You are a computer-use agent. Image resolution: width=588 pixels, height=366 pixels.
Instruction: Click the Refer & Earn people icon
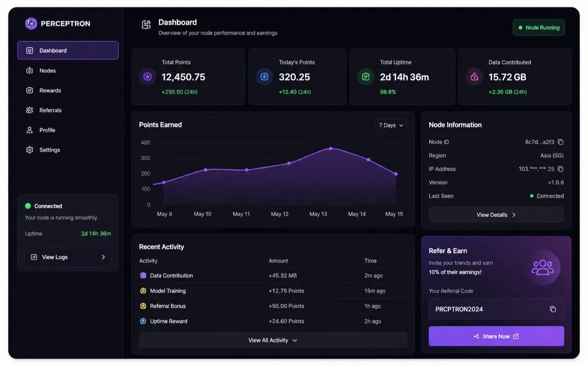pos(542,267)
